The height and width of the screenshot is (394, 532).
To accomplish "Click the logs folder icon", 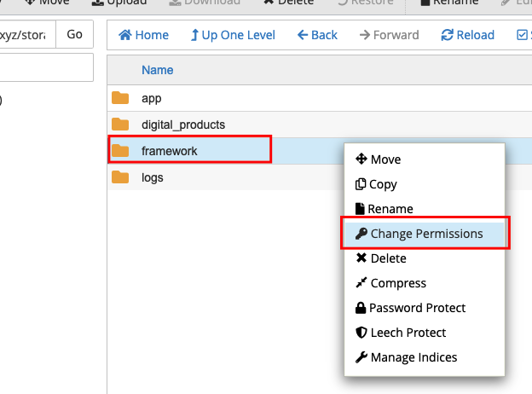I will 120,177.
